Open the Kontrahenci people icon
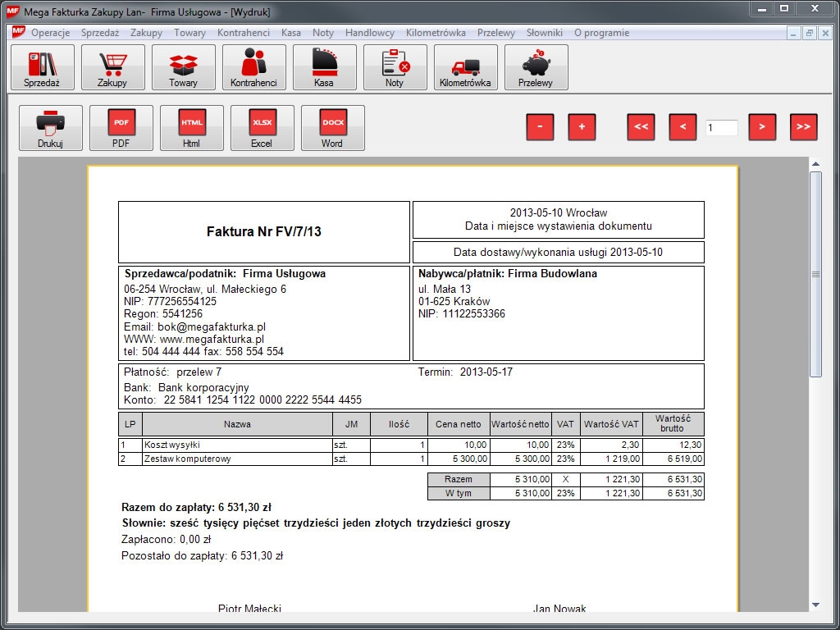 (x=254, y=67)
